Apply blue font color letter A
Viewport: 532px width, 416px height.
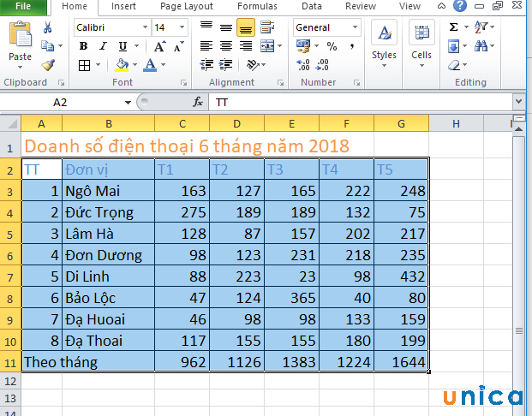point(150,65)
